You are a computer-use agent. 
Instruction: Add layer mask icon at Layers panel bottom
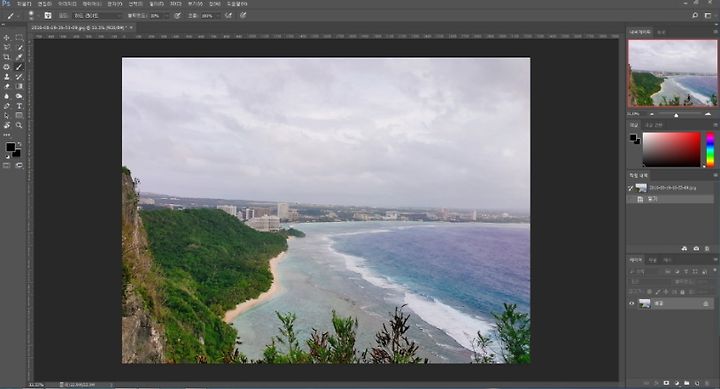(666, 383)
